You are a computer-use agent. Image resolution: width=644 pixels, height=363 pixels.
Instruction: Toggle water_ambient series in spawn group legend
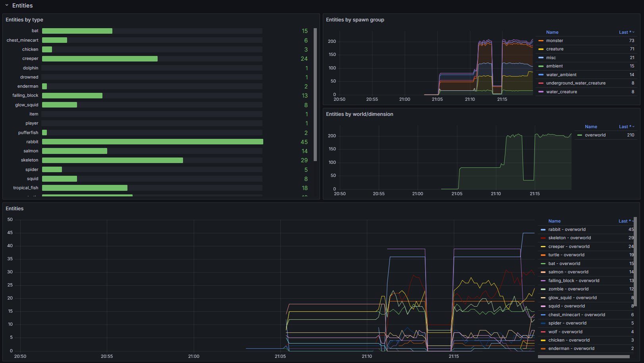pos(561,75)
